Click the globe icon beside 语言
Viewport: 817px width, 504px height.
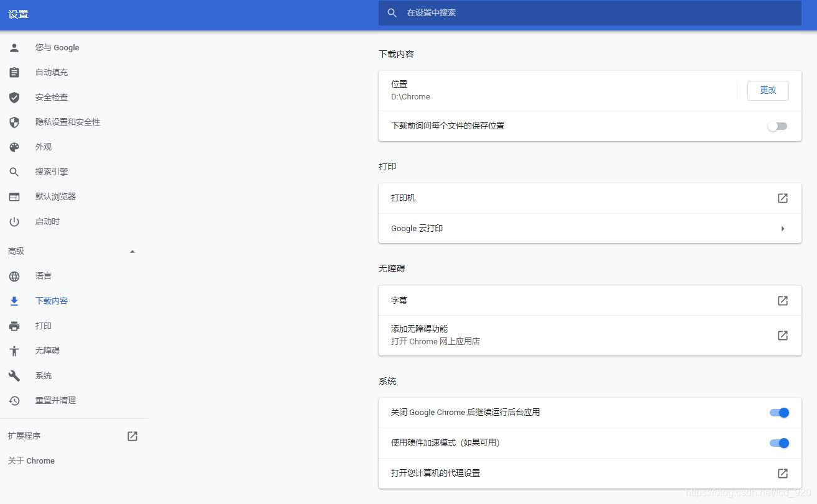[14, 277]
